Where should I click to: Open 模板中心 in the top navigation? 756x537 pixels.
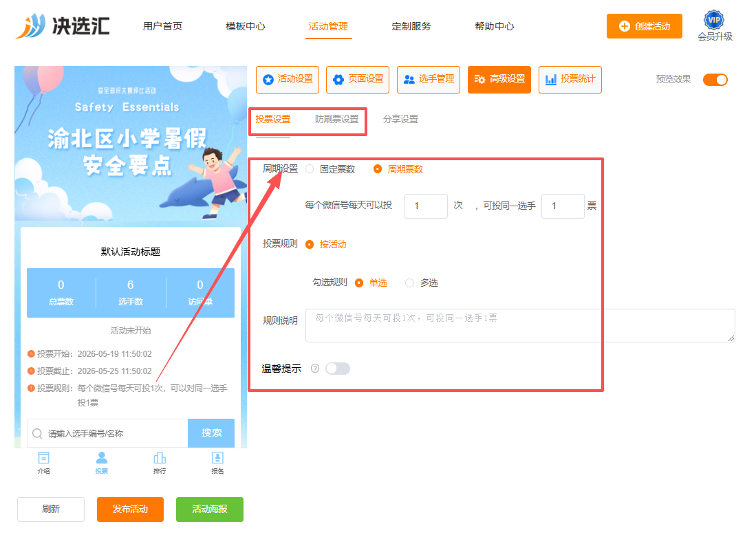(x=246, y=26)
